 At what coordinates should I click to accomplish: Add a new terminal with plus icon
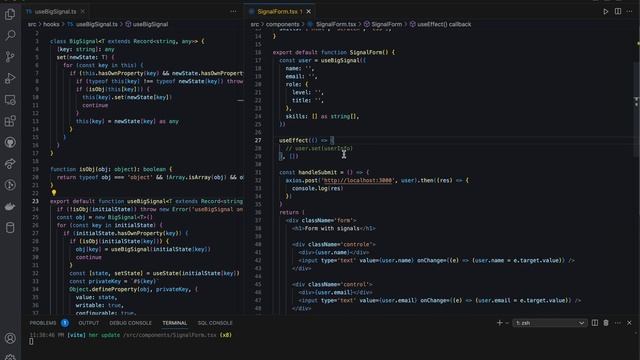pyautogui.click(x=499, y=323)
